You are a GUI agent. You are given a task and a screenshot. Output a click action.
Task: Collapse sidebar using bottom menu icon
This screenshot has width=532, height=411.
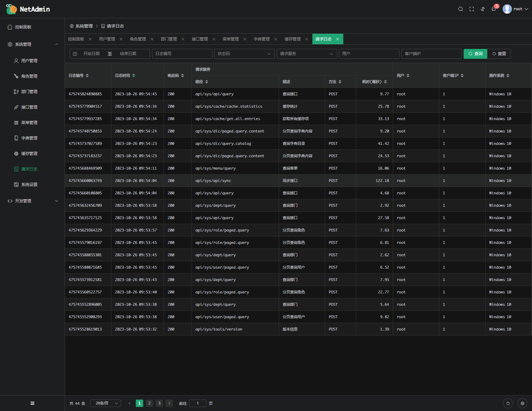tap(32, 403)
